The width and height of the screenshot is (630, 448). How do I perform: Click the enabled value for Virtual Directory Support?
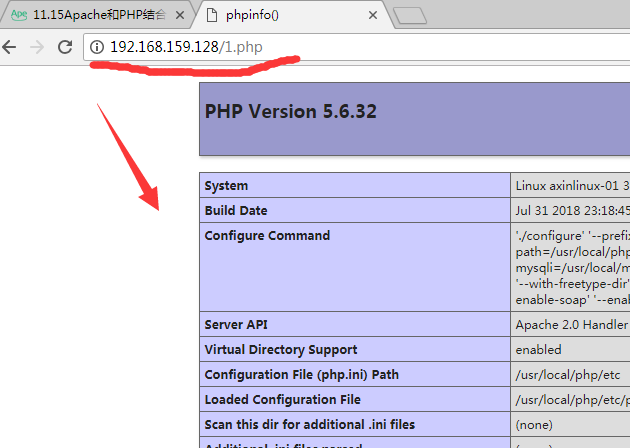(x=538, y=350)
